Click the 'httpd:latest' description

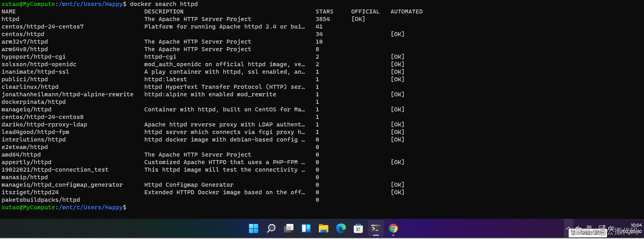click(166, 79)
